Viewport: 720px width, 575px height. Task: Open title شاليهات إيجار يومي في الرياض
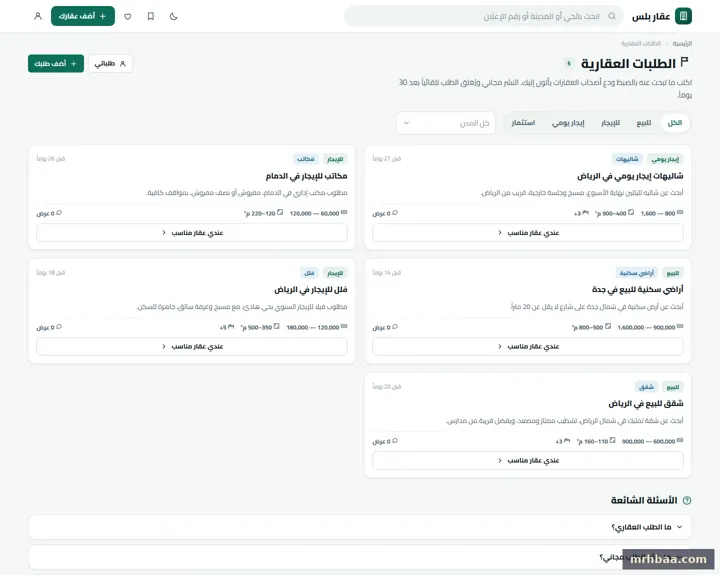tap(630, 176)
